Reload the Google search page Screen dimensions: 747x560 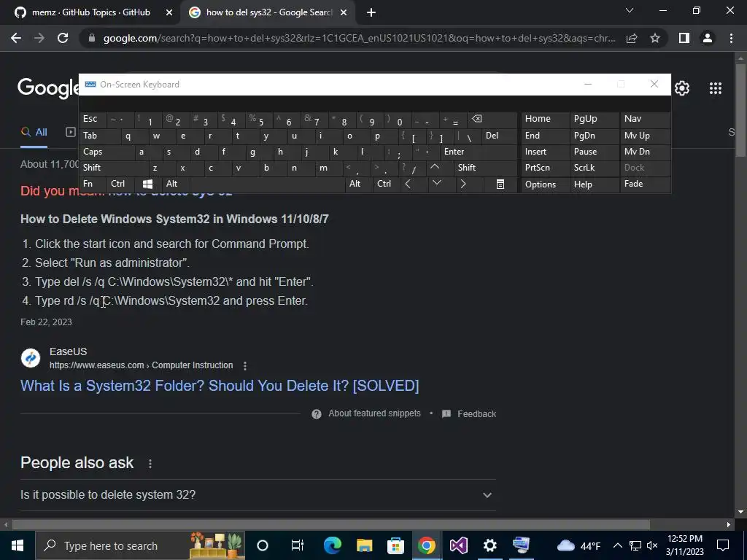63,38
